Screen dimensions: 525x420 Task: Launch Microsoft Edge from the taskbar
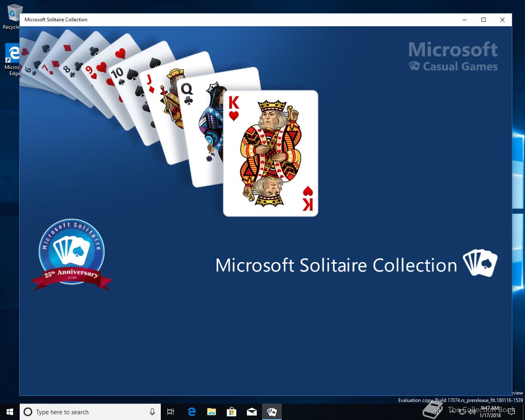(x=191, y=412)
